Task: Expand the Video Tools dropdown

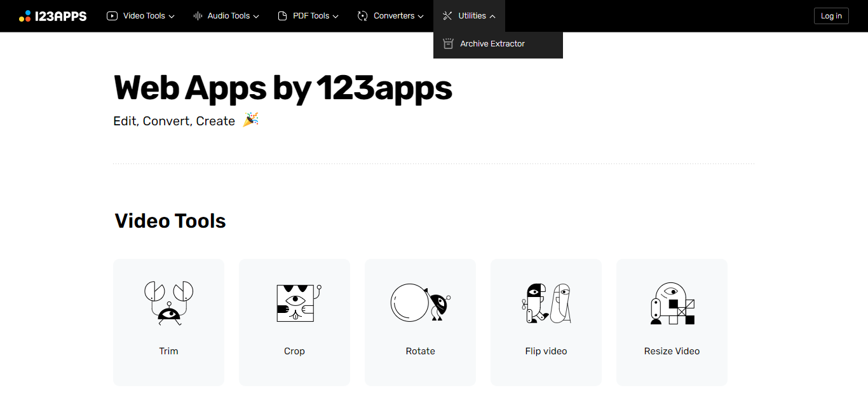Action: [x=140, y=15]
